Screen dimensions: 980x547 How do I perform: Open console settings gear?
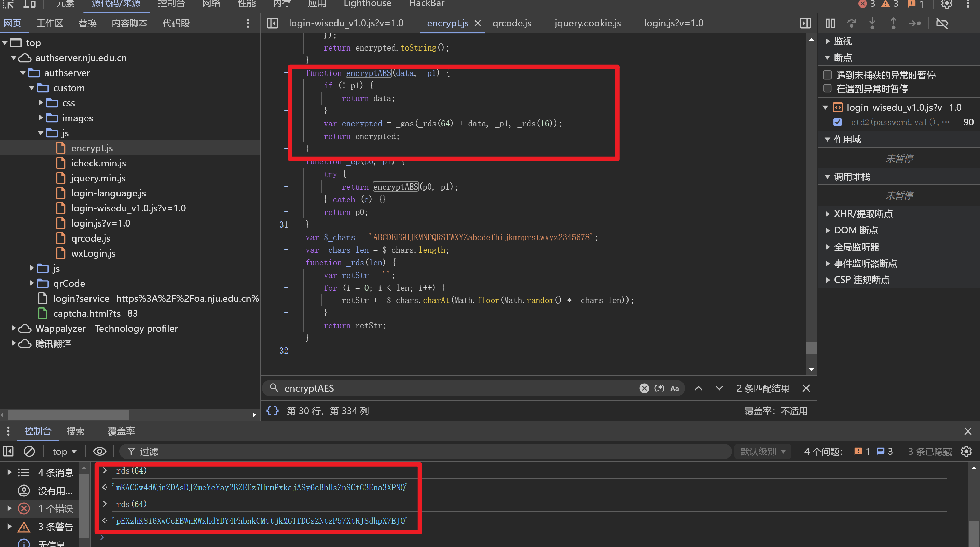pyautogui.click(x=966, y=451)
